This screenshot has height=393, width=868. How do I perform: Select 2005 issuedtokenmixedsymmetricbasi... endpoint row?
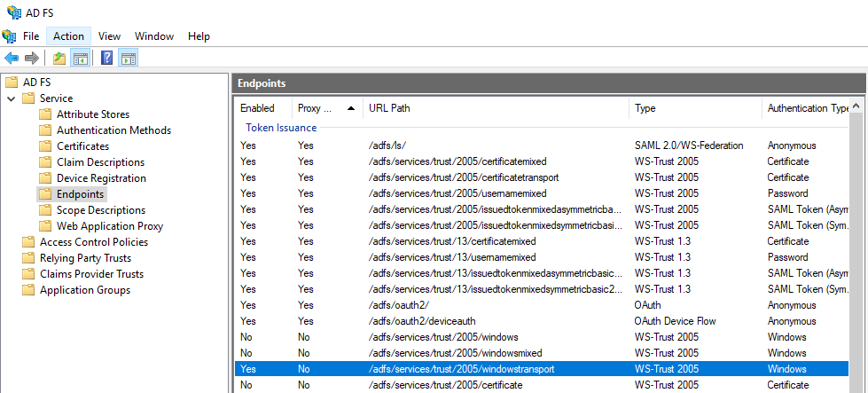point(542,225)
